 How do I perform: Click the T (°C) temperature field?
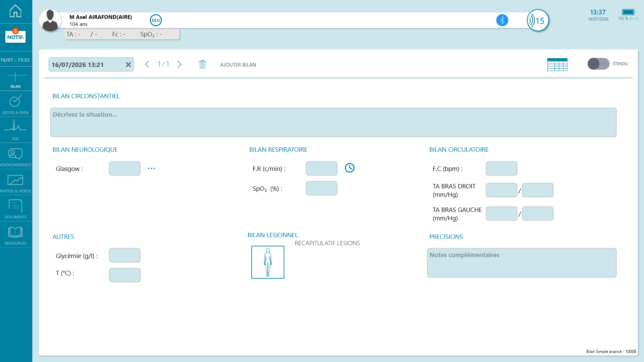(125, 275)
